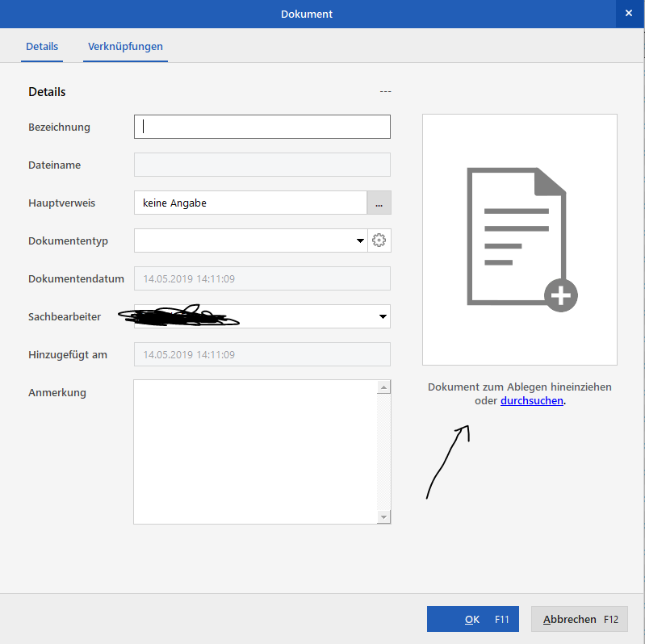Click the disabled Dateiname field
This screenshot has width=645, height=644.
(262, 165)
